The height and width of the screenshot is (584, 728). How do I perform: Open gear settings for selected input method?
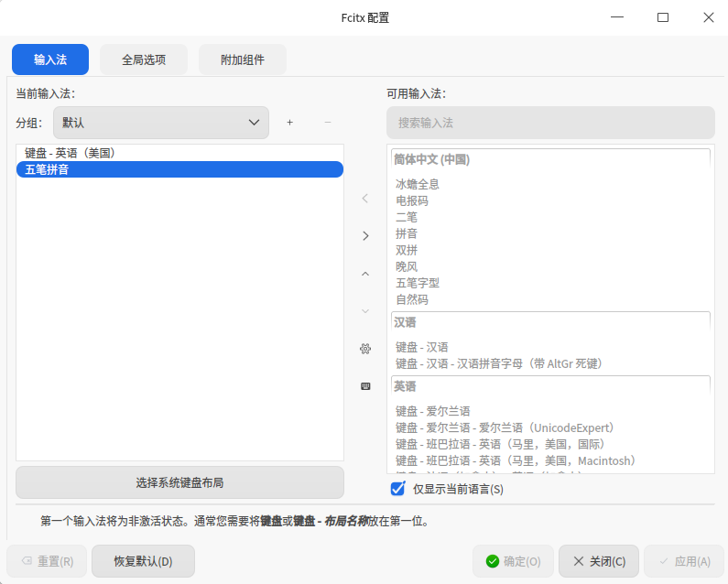(365, 349)
